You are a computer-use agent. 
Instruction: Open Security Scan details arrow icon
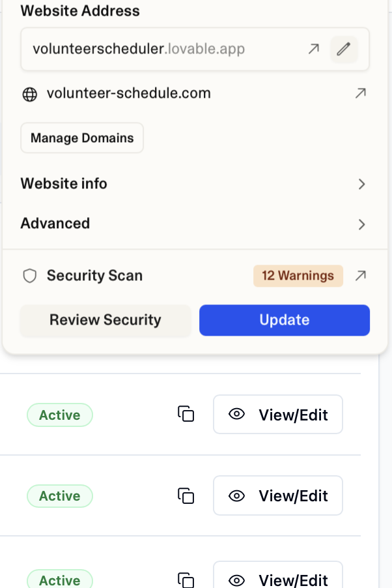(360, 276)
